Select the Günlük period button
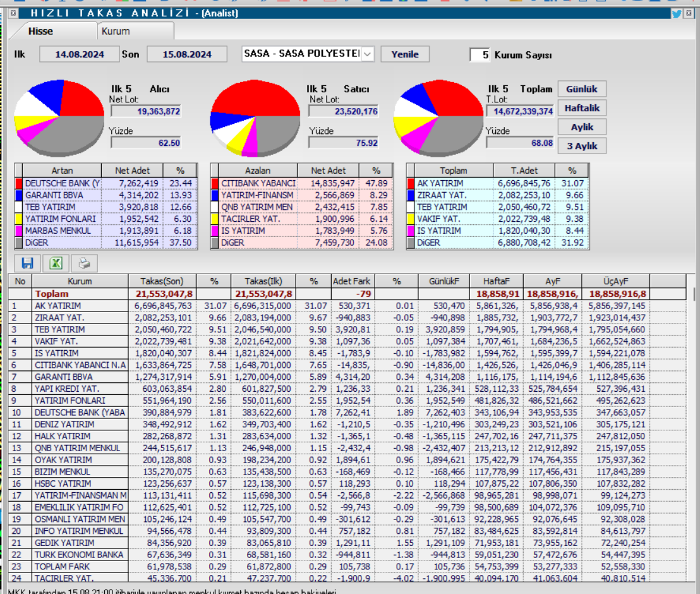700x594 pixels. point(581,89)
